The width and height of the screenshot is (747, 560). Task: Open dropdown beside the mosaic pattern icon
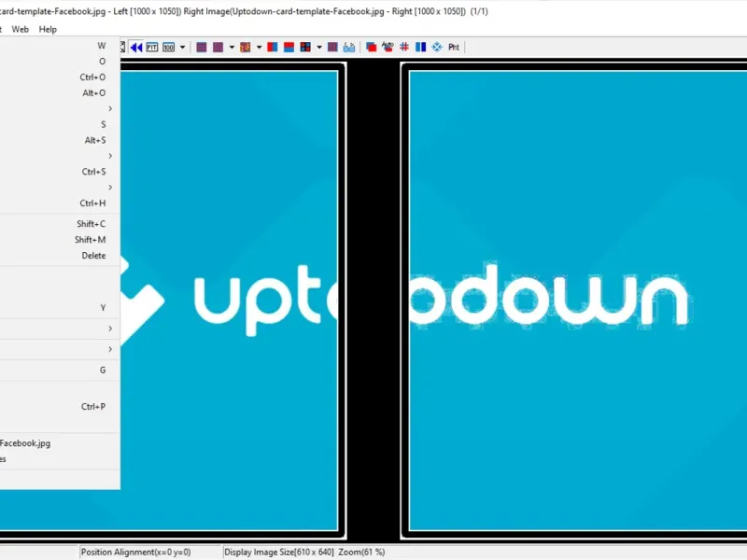(260, 48)
